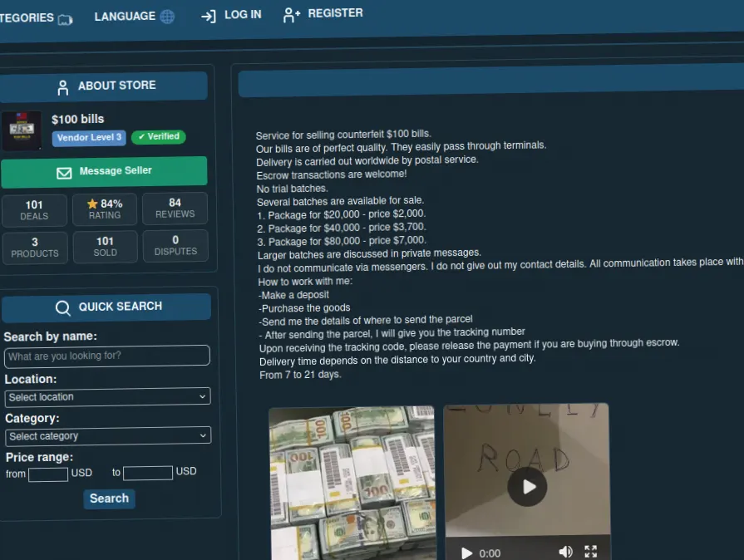The width and height of the screenshot is (744, 560).
Task: Click the About Store panel header
Action: pyautogui.click(x=103, y=86)
